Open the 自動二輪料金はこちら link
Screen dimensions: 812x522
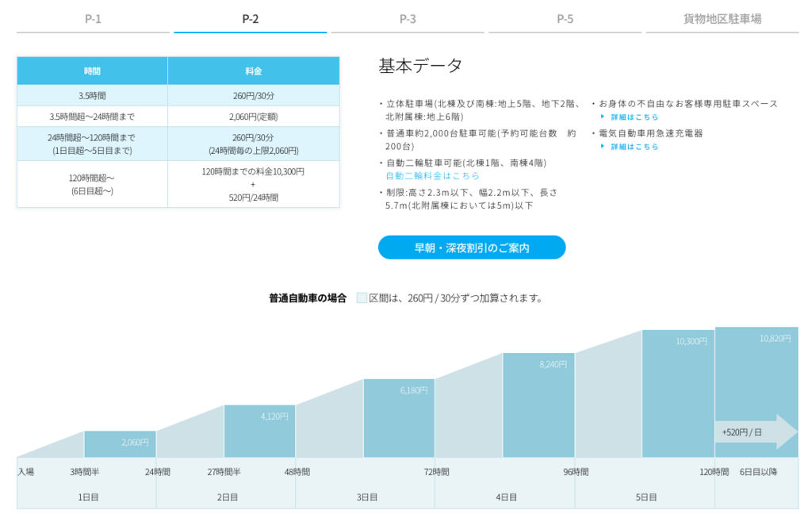432,176
